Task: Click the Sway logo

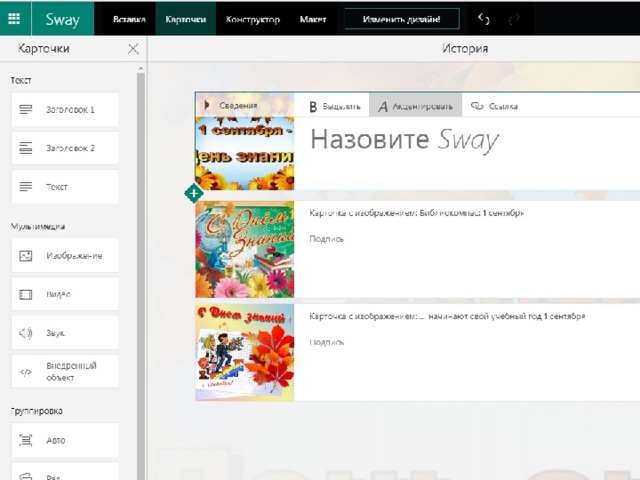Action: [62, 19]
